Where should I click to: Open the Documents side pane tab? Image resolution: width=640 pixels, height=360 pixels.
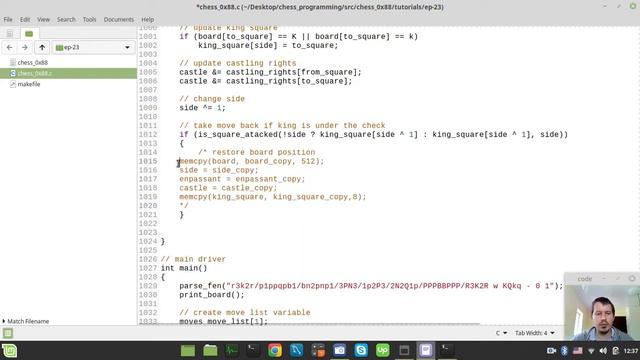pos(9,33)
